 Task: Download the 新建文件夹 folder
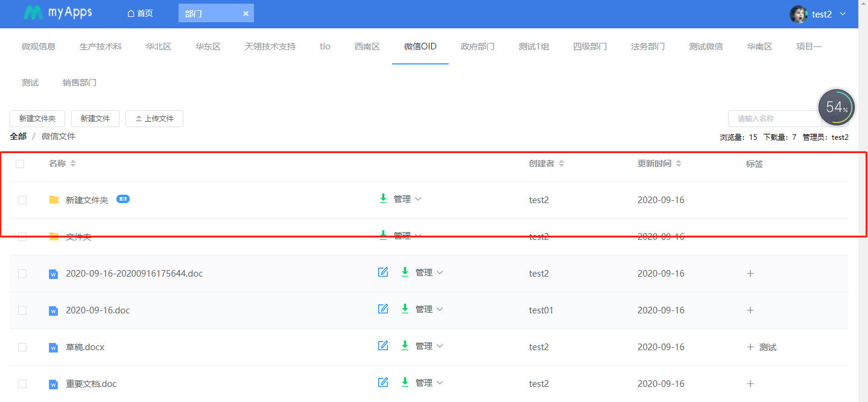point(383,198)
